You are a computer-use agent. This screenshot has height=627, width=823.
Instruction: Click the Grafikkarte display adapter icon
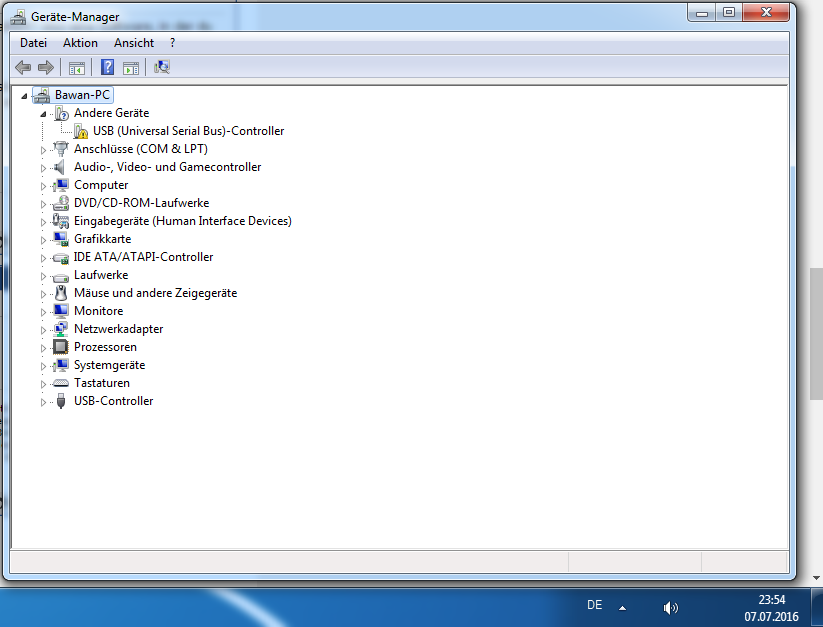click(61, 239)
